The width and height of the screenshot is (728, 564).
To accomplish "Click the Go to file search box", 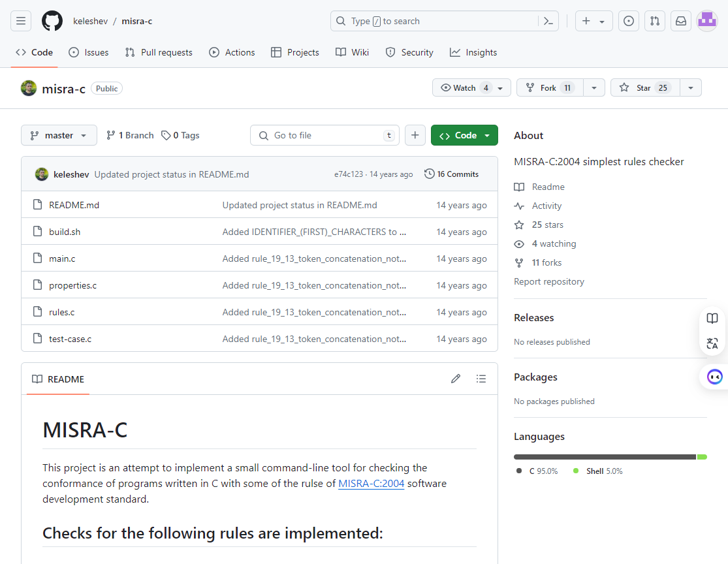I will pyautogui.click(x=324, y=135).
